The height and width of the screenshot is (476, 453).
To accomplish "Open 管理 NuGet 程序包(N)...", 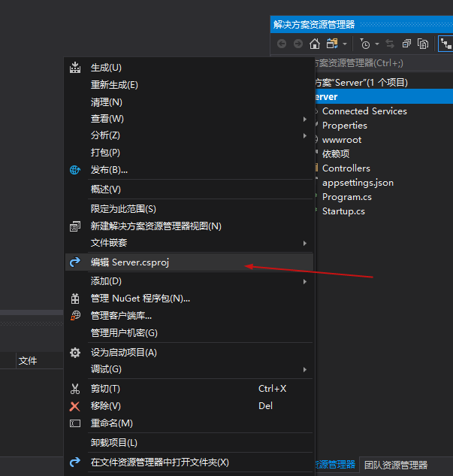I will pyautogui.click(x=189, y=299).
